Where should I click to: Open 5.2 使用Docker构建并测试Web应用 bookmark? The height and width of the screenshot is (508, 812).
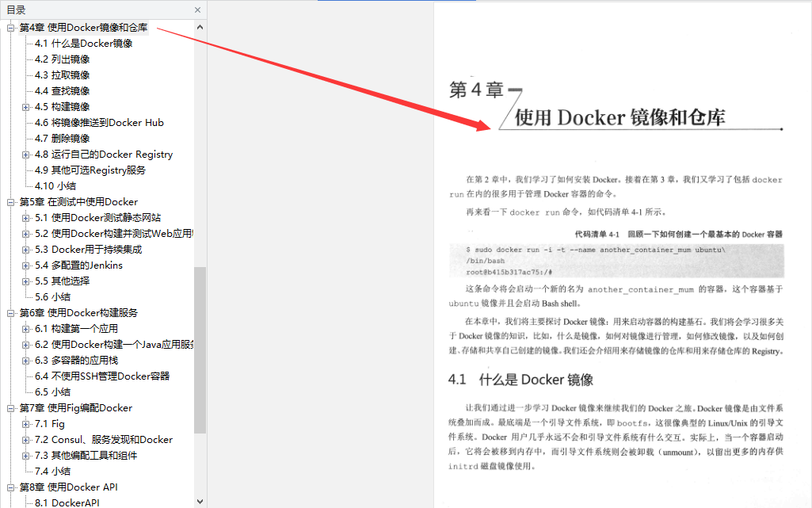[x=114, y=234]
